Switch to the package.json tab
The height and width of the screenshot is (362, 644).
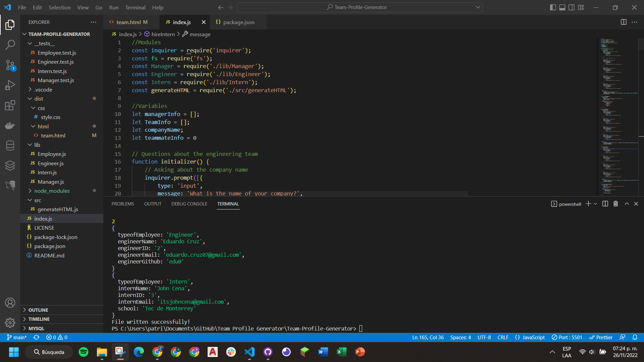pyautogui.click(x=238, y=22)
